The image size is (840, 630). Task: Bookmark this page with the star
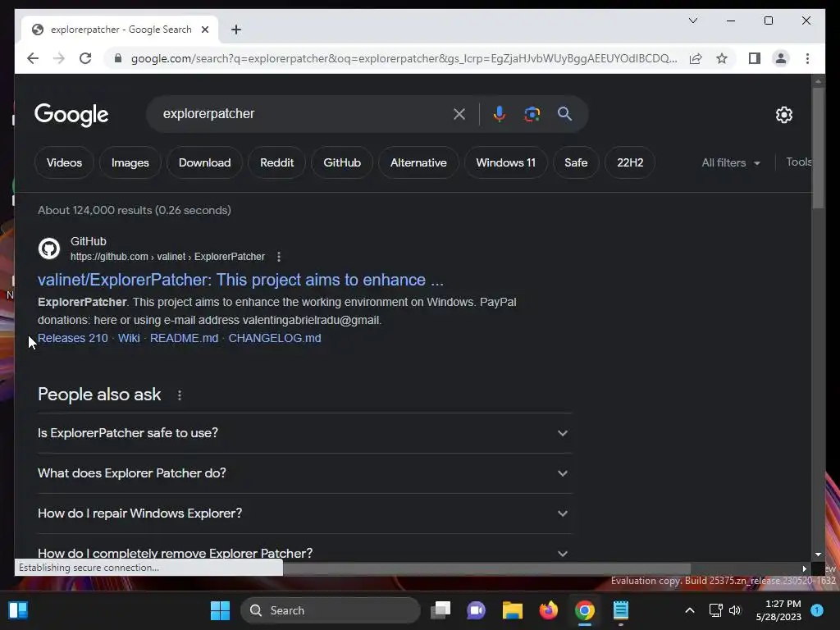[x=722, y=58]
